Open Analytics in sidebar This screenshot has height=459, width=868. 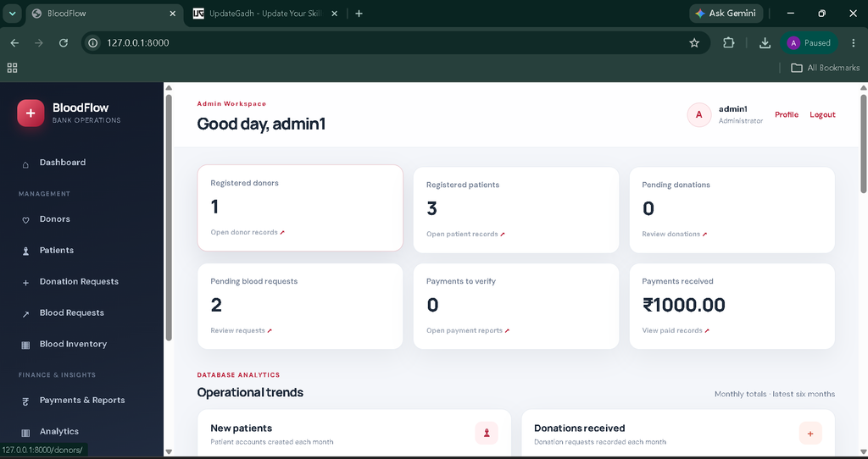[59, 431]
